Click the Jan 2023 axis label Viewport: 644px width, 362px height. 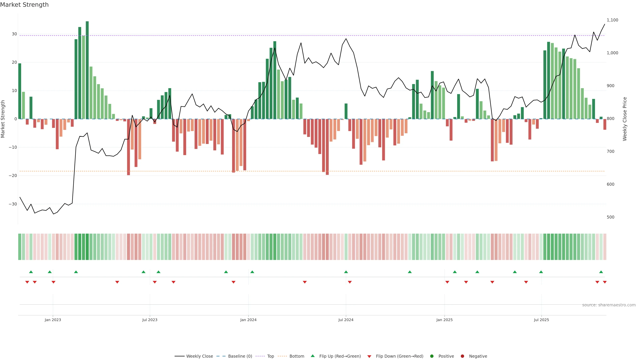pyautogui.click(x=53, y=320)
